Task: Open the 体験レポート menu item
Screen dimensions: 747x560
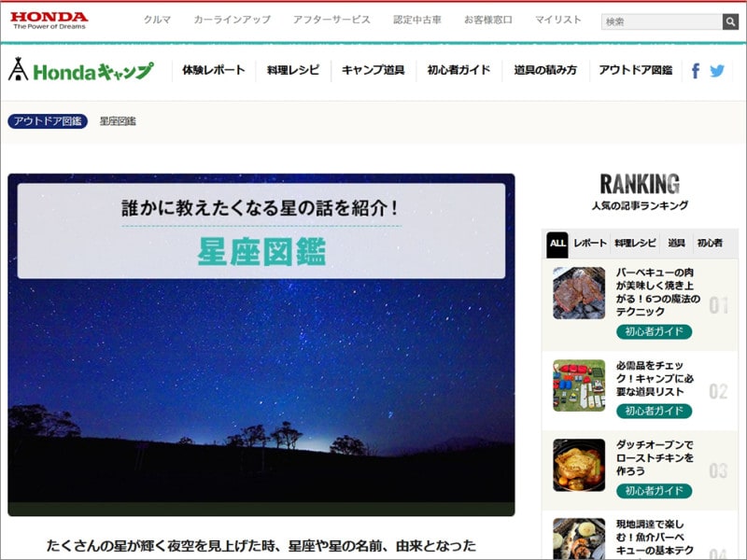Action: click(x=211, y=69)
